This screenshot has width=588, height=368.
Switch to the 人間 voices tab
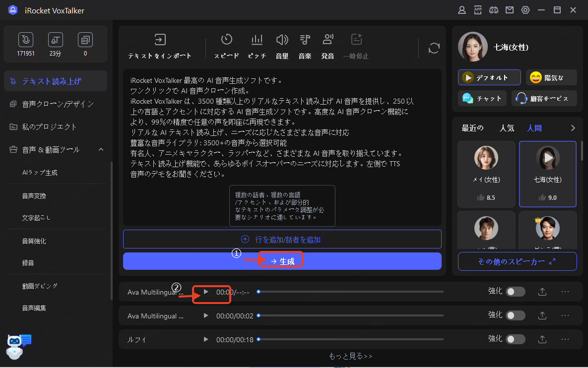(x=534, y=128)
